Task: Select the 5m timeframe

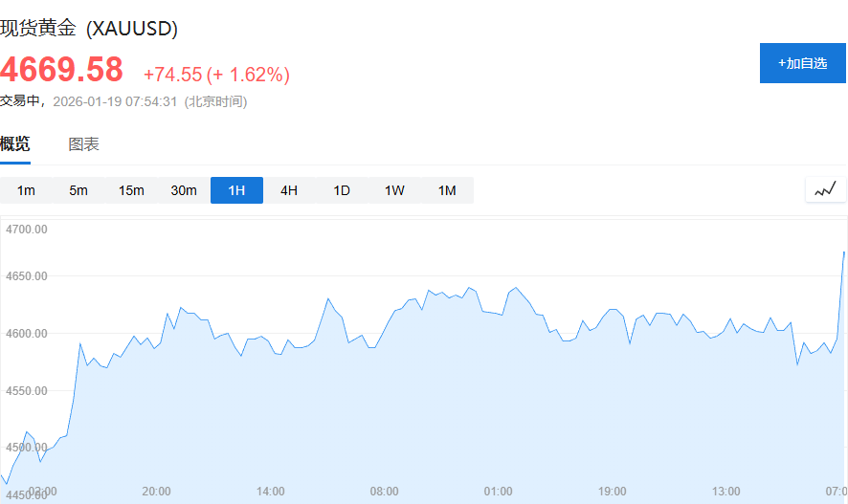Action: point(78,190)
